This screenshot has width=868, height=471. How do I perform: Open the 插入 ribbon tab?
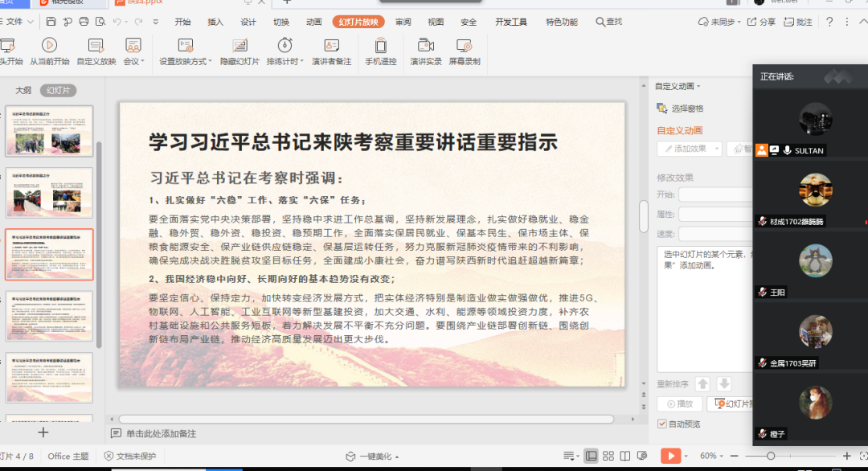point(215,22)
